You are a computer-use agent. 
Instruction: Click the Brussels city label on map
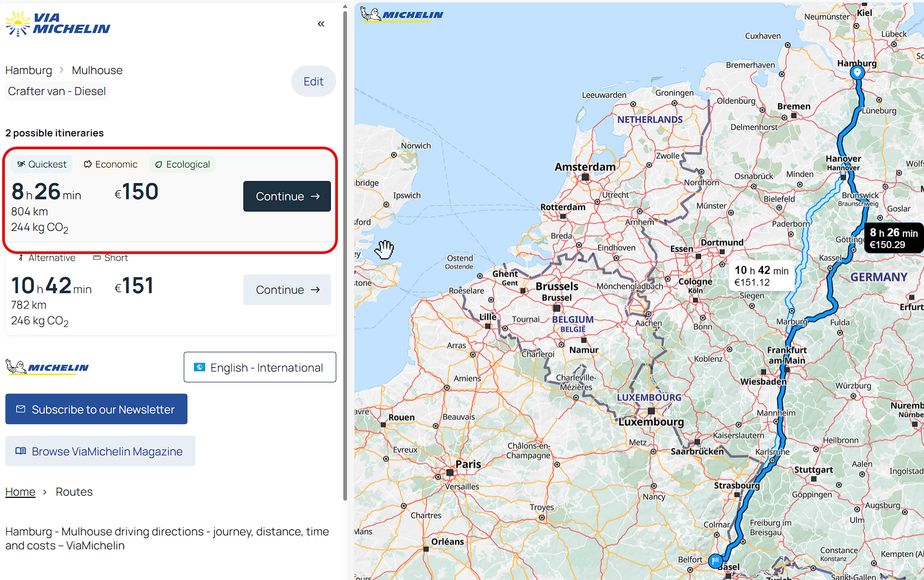pyautogui.click(x=557, y=286)
